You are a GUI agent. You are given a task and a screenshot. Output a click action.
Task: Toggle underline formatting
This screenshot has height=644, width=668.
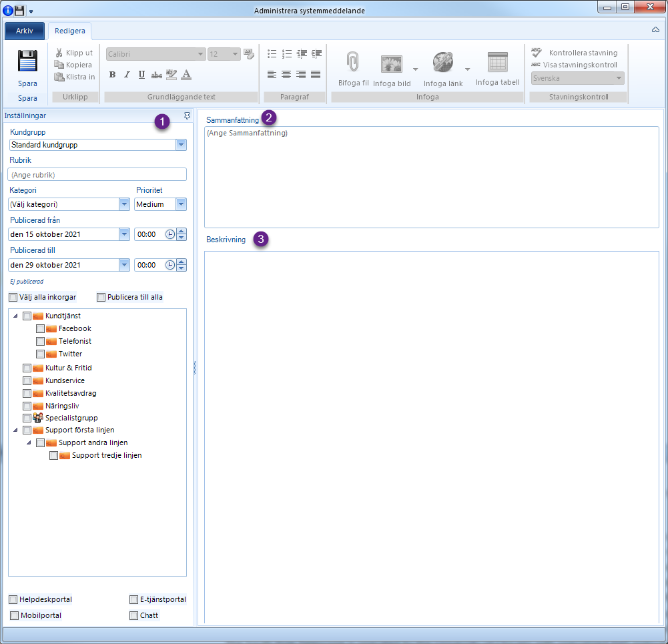pyautogui.click(x=141, y=75)
